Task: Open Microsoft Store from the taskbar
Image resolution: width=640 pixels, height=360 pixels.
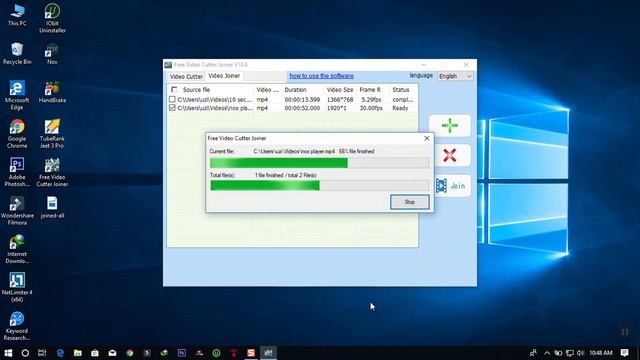Action: pyautogui.click(x=95, y=353)
